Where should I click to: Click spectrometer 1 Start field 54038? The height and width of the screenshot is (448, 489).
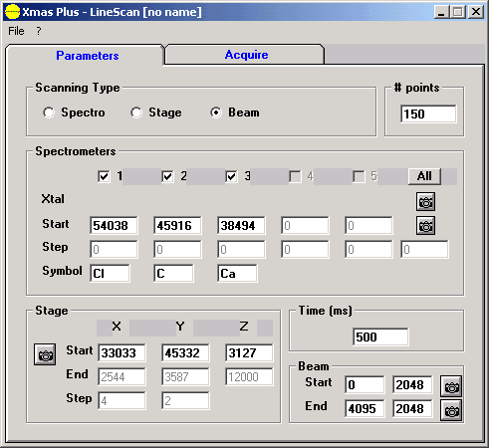(x=114, y=226)
